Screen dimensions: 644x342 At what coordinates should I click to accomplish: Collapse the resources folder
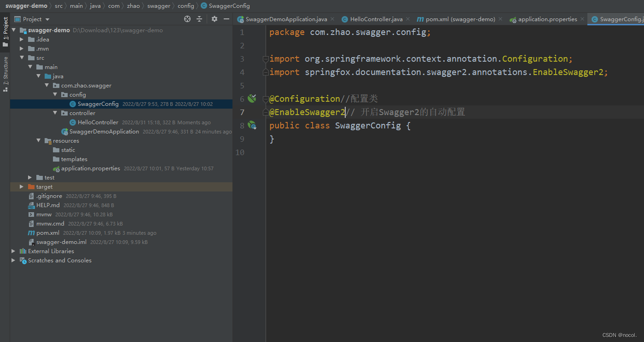38,141
